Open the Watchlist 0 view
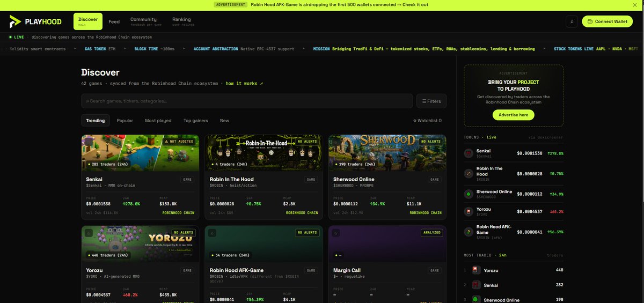644x303 pixels. point(427,121)
